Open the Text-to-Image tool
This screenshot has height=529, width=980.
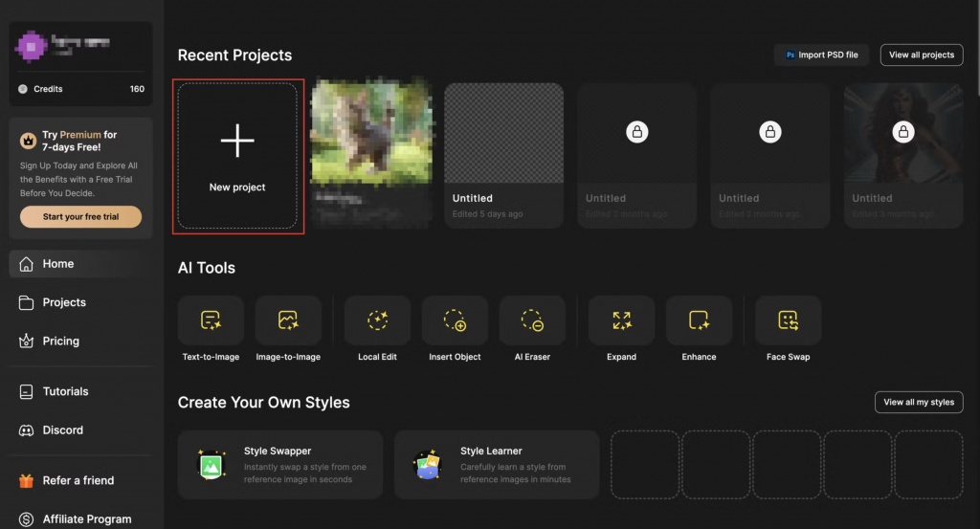(x=211, y=321)
